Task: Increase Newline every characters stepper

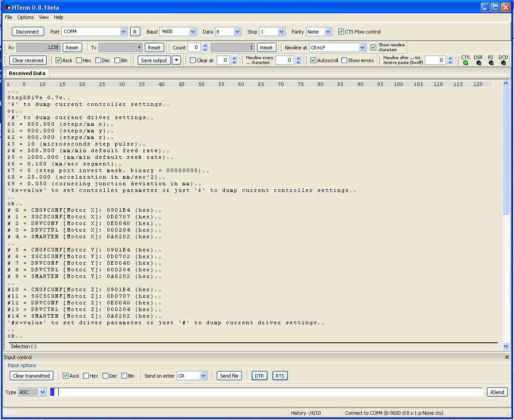Action: pos(298,58)
